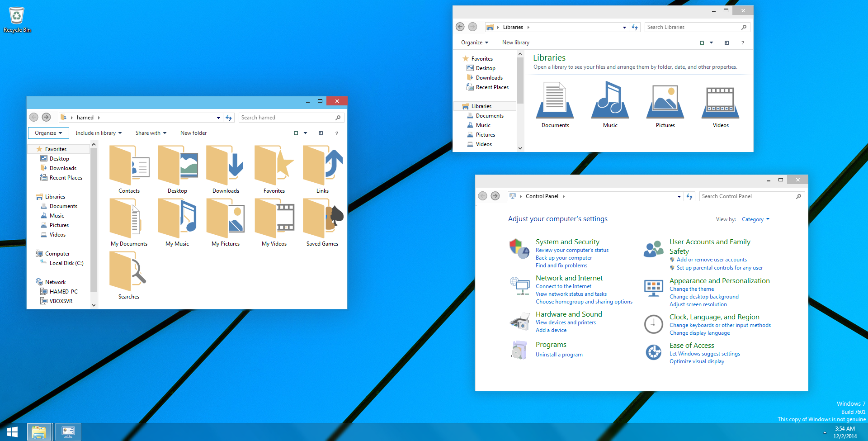Open the Share with dropdown menu
868x441 pixels.
tap(151, 133)
